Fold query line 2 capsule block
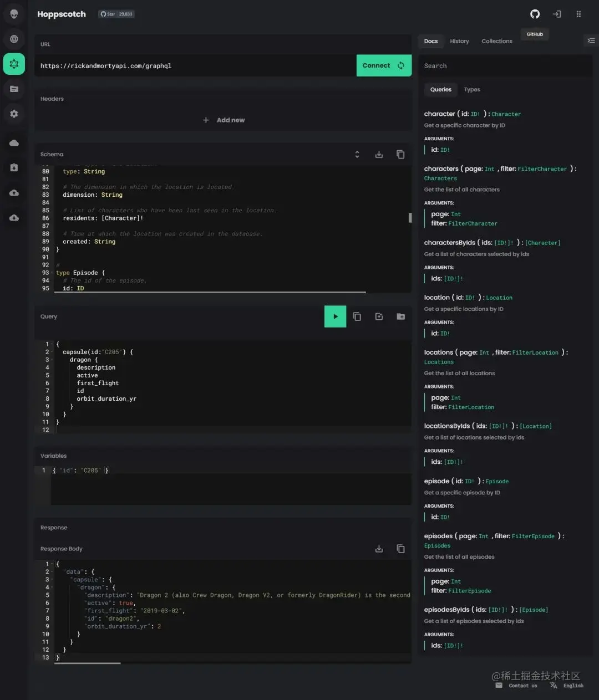Image resolution: width=599 pixels, height=700 pixels. (52, 352)
